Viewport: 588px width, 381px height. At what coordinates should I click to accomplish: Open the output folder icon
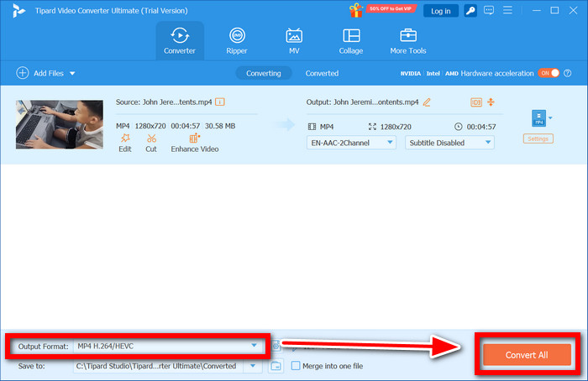(276, 366)
